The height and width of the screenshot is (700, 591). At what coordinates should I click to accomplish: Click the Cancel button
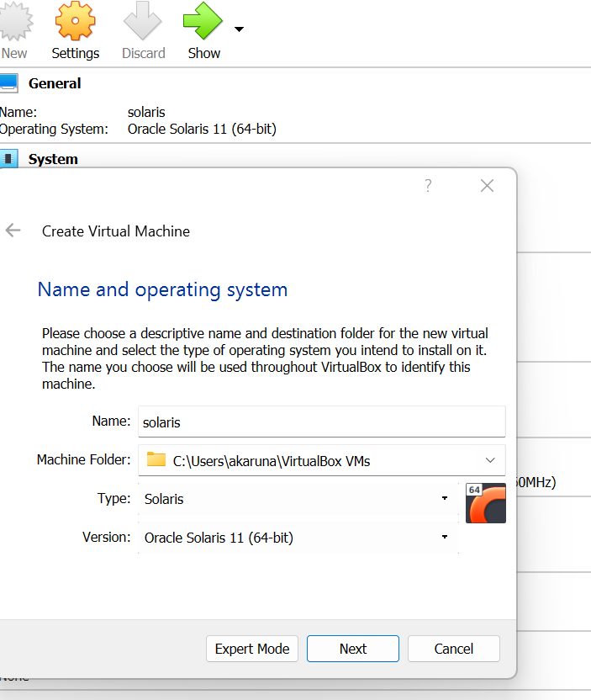tap(454, 649)
